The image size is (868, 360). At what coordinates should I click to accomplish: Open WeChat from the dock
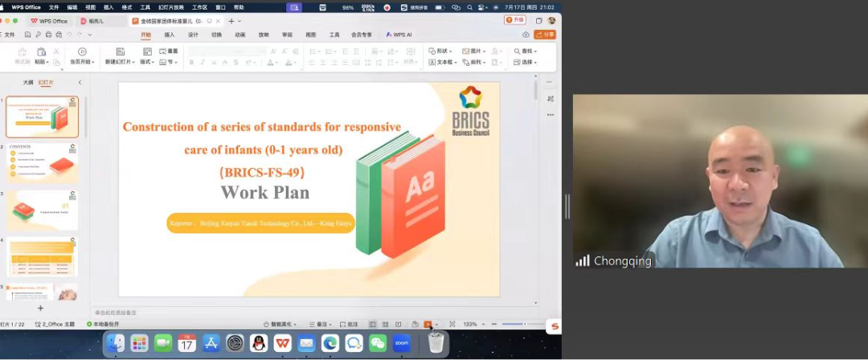pos(377,343)
